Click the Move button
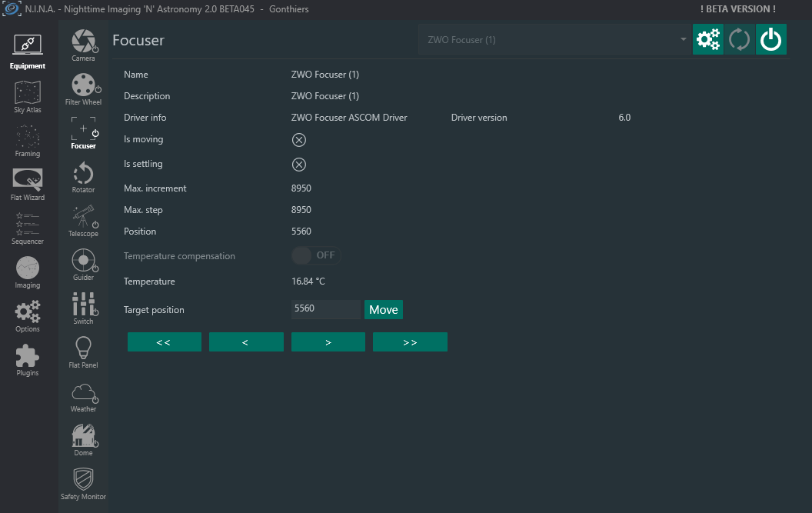This screenshot has height=513, width=812. tap(384, 309)
